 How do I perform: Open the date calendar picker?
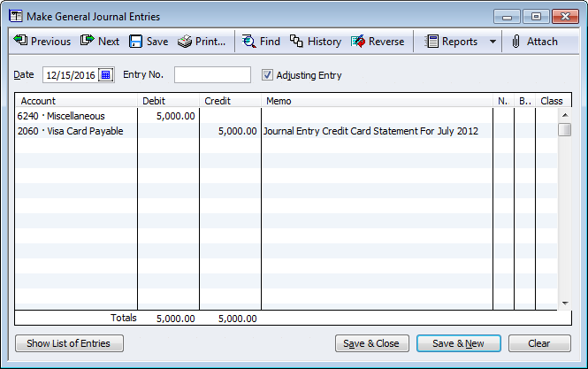(x=106, y=75)
